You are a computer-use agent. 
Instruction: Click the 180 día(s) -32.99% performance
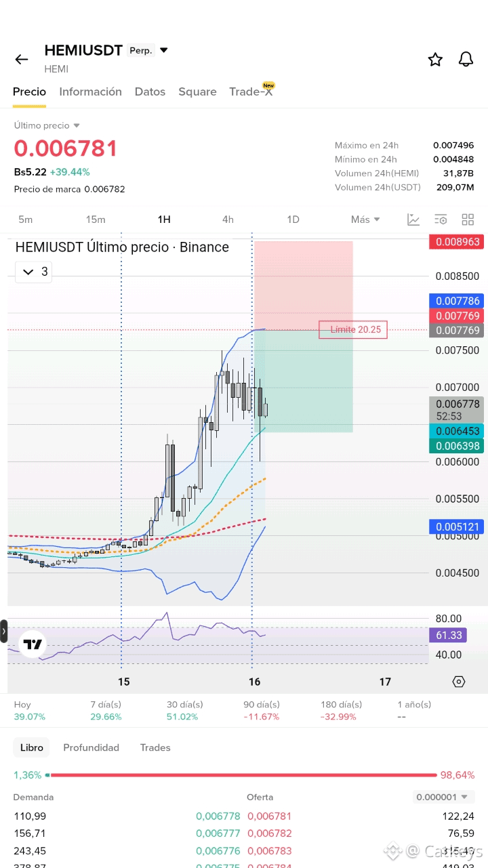(342, 711)
